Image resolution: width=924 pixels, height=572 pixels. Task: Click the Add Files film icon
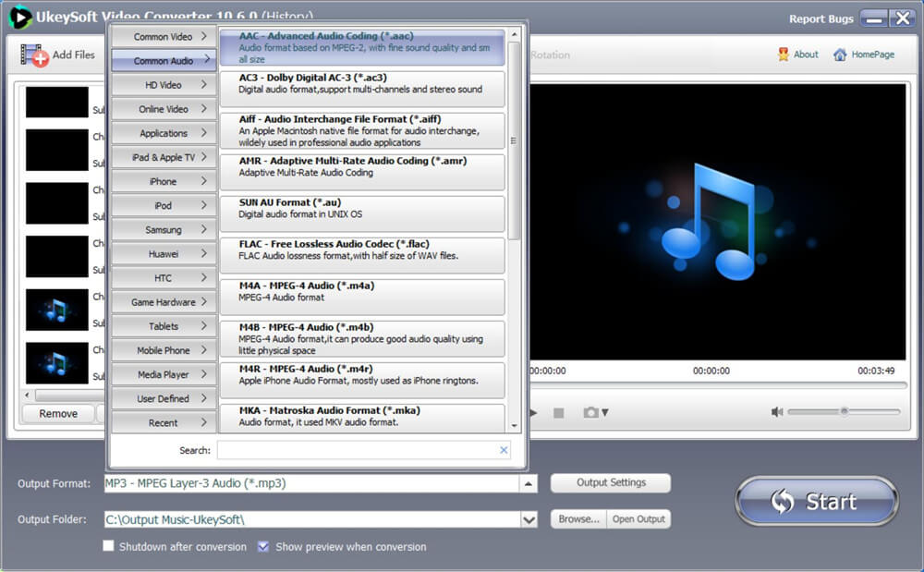(34, 55)
